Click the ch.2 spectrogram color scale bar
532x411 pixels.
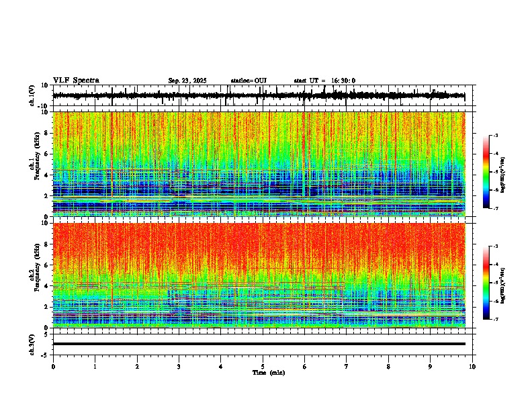click(x=486, y=283)
